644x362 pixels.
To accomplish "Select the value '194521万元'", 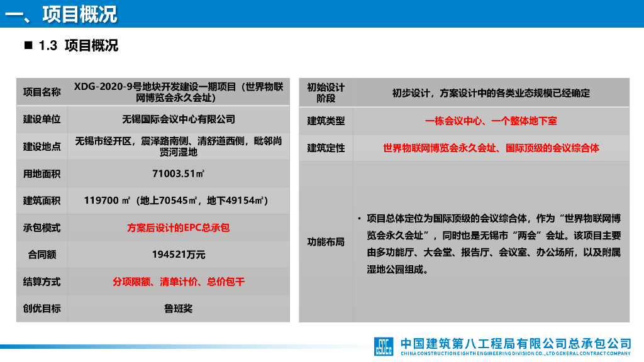I will [178, 255].
